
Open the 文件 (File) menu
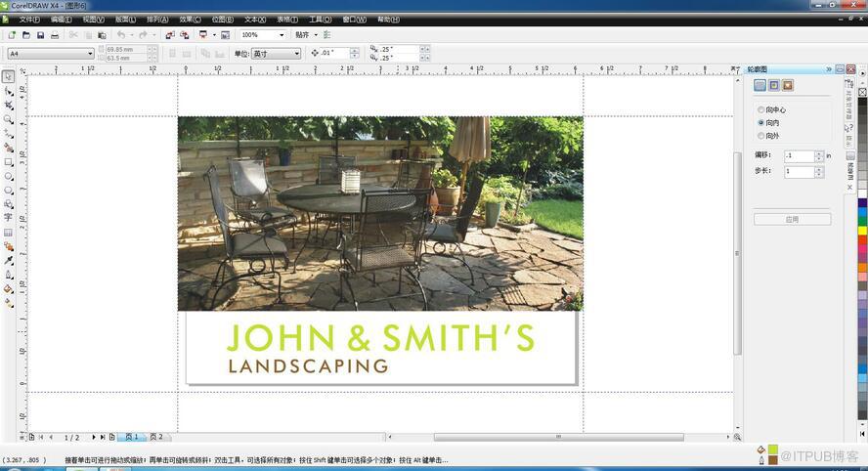click(29, 19)
